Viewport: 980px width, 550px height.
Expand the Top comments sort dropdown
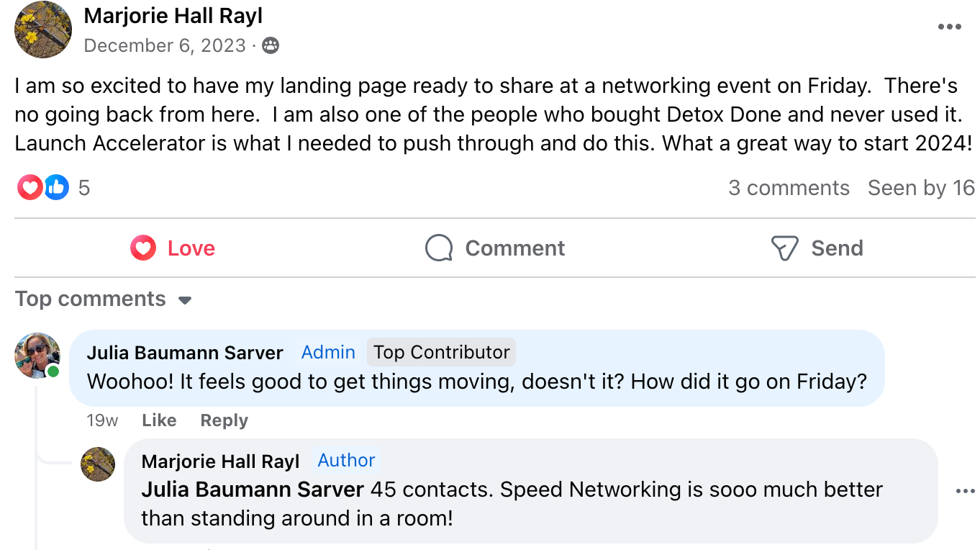185,299
